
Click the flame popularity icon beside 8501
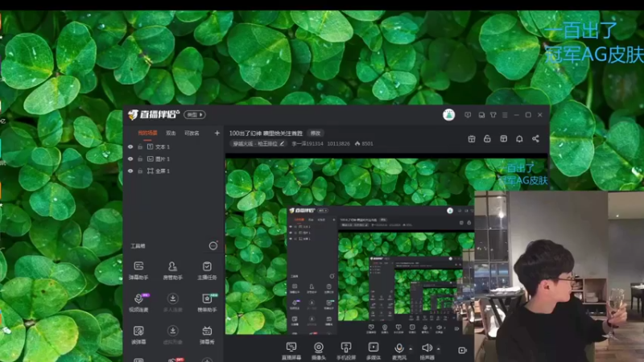click(x=357, y=144)
